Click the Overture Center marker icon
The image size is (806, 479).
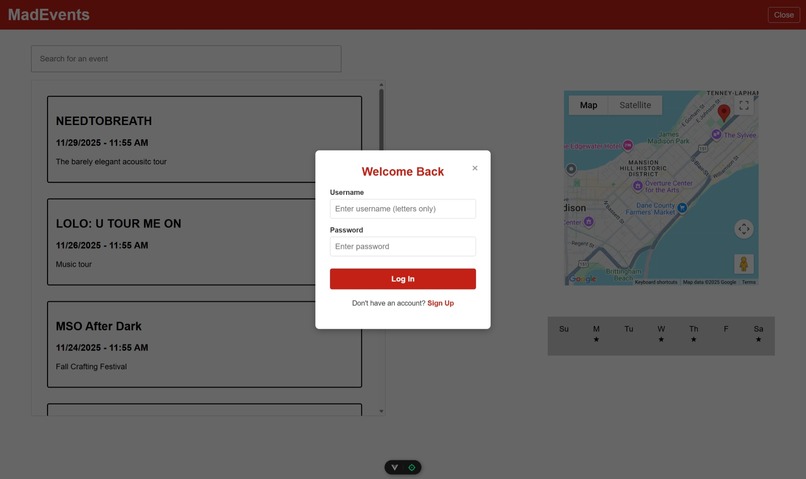637,186
